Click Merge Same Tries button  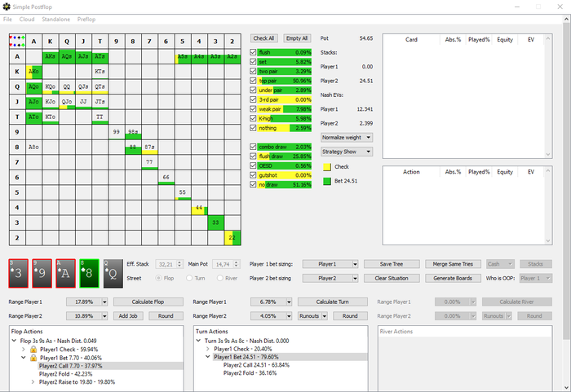coord(453,264)
